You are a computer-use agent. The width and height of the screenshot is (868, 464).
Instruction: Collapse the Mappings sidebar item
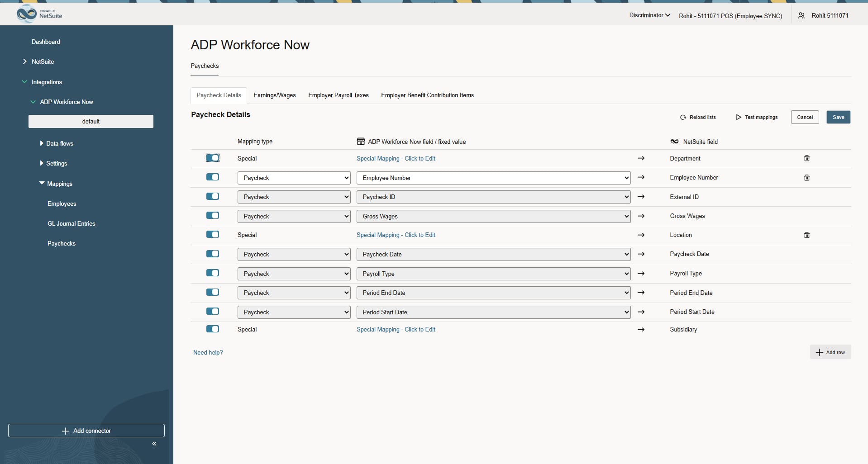42,183
